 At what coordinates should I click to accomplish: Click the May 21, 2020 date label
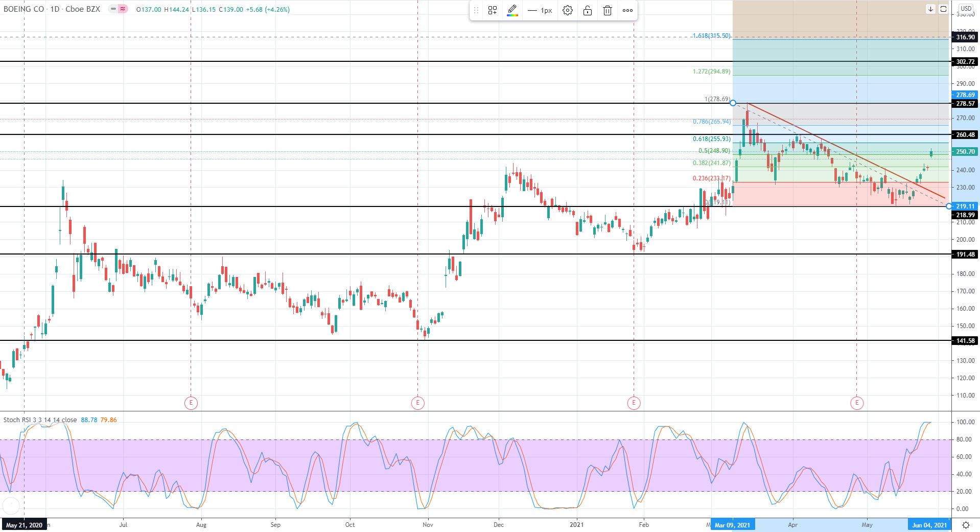click(24, 525)
